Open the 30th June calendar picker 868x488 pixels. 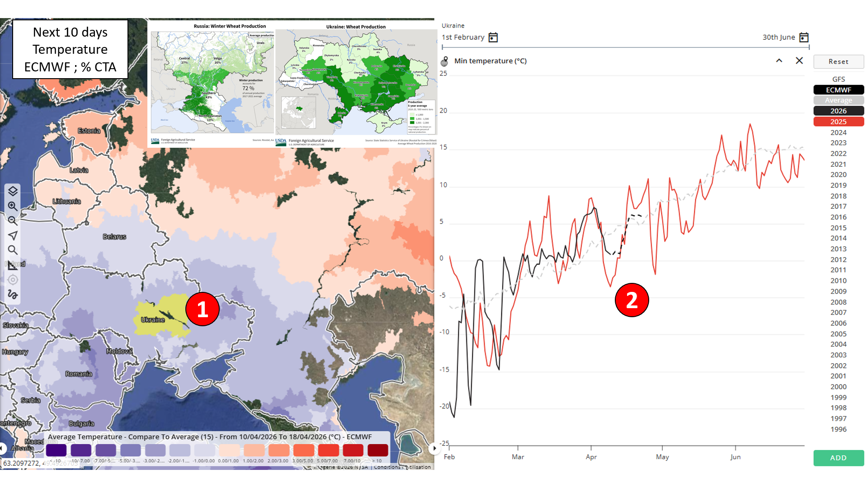[x=804, y=38]
